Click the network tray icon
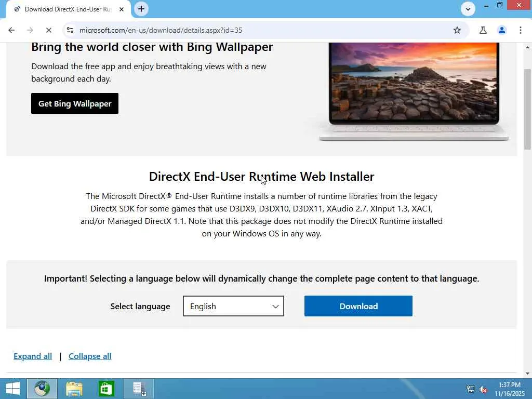This screenshot has width=532, height=399. pos(470,389)
